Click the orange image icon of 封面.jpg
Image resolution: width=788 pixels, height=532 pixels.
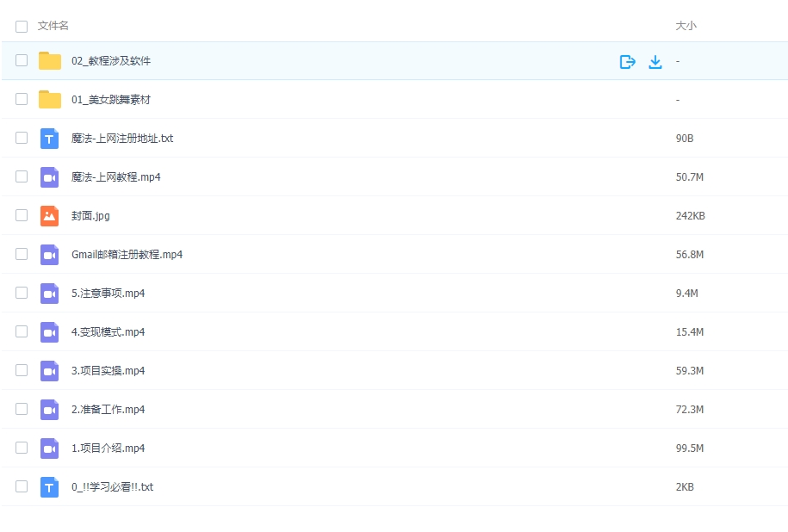[50, 216]
